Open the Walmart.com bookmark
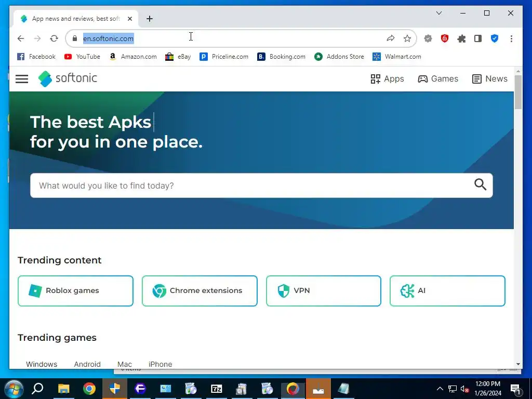 coord(396,57)
